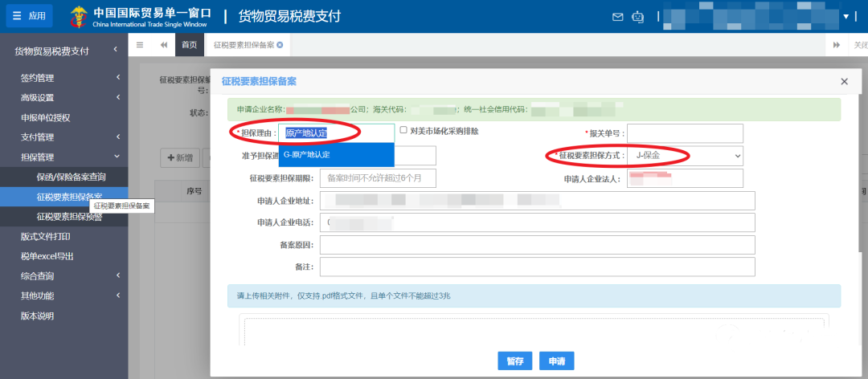Click the tab bar list menu icon

(140, 45)
